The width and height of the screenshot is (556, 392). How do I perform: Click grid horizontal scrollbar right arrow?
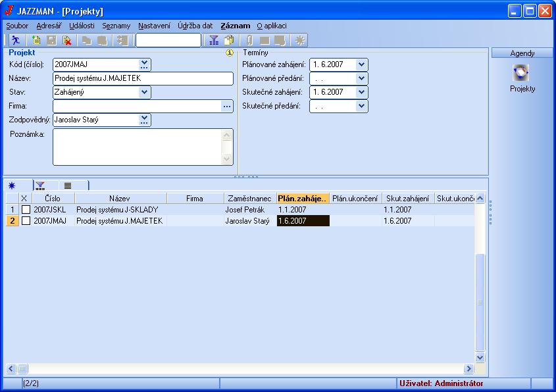[468, 369]
